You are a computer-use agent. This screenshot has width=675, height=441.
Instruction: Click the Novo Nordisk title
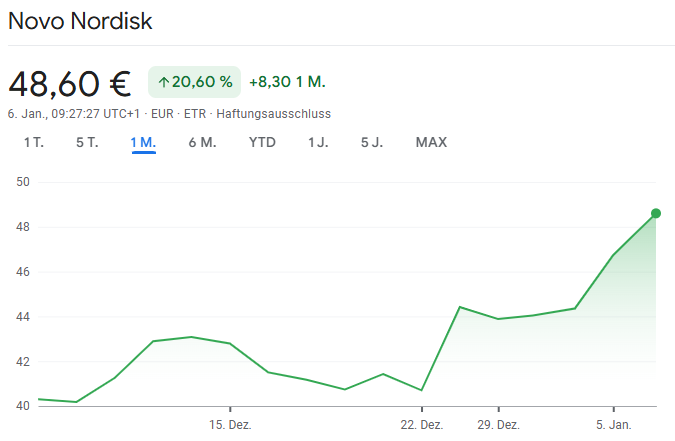[80, 21]
